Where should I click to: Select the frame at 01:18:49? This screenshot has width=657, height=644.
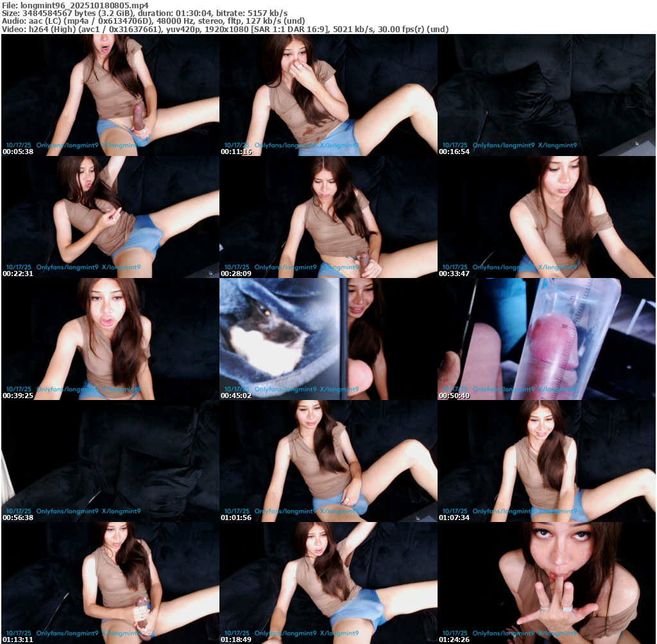(x=328, y=583)
